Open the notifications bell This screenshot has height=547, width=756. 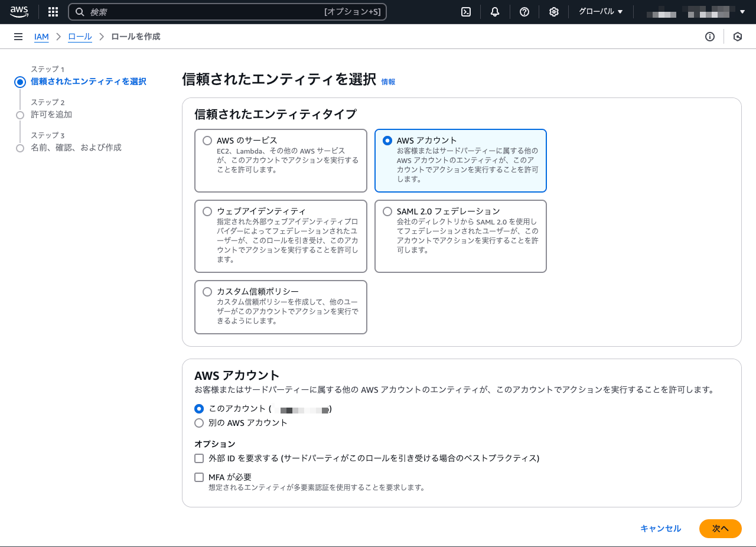[x=495, y=12]
